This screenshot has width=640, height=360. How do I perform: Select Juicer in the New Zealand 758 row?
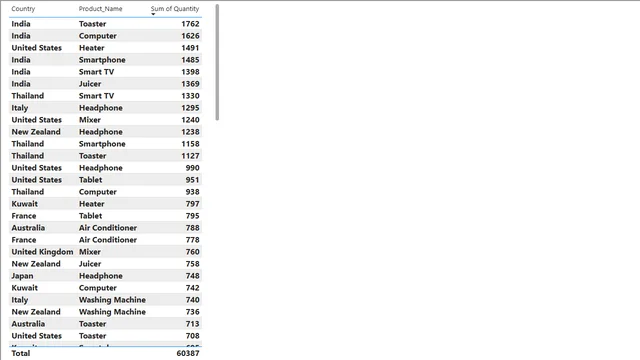click(x=90, y=264)
